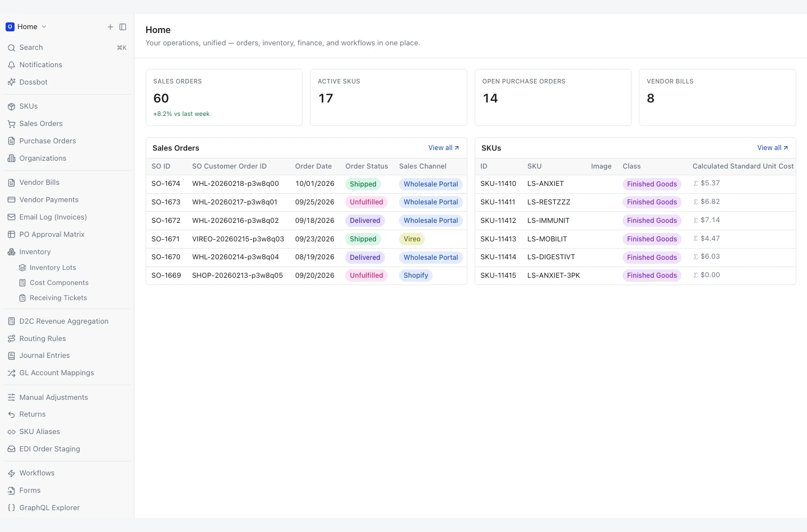Open the Home workspace dropdown chevron
This screenshot has height=532, width=807.
click(x=44, y=27)
